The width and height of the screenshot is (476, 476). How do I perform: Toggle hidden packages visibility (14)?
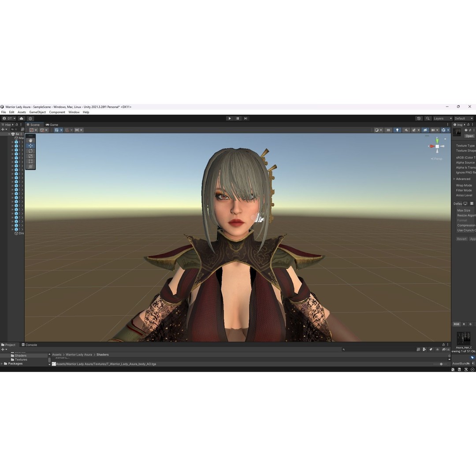point(446,350)
